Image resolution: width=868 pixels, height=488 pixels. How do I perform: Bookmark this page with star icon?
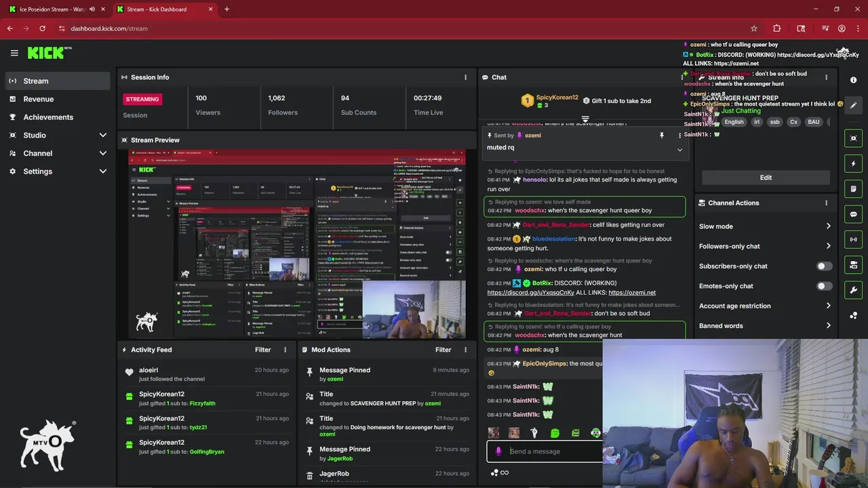point(753,28)
